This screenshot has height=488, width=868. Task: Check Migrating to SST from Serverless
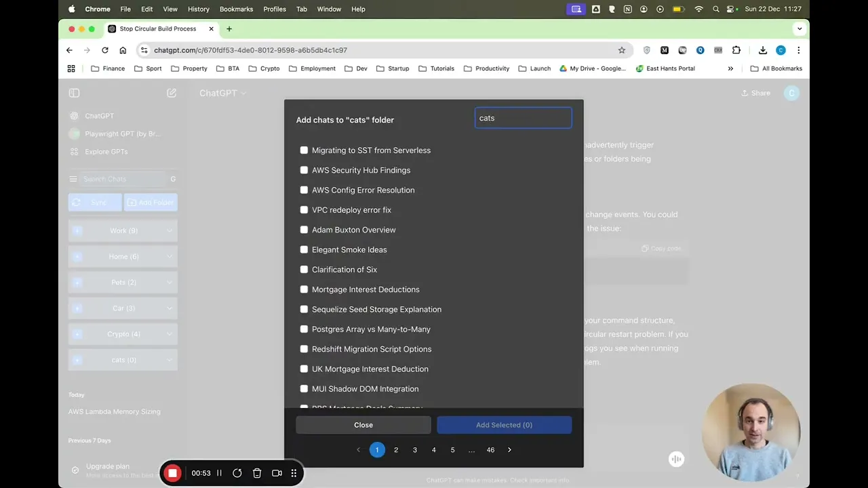(x=304, y=150)
